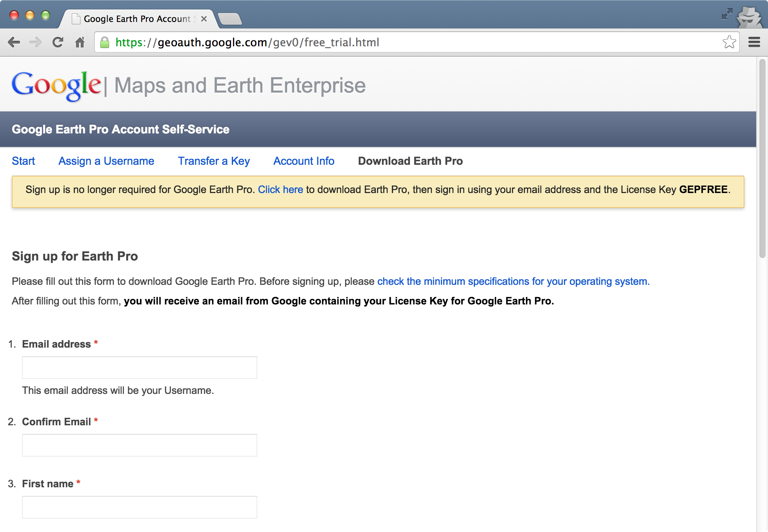
Task: Click the browser back arrow
Action: tap(14, 42)
